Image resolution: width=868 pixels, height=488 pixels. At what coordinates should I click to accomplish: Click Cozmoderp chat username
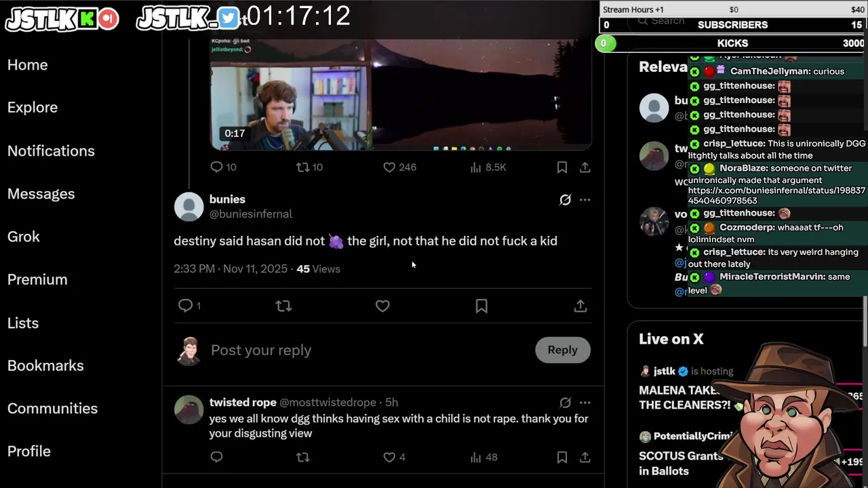click(x=747, y=228)
